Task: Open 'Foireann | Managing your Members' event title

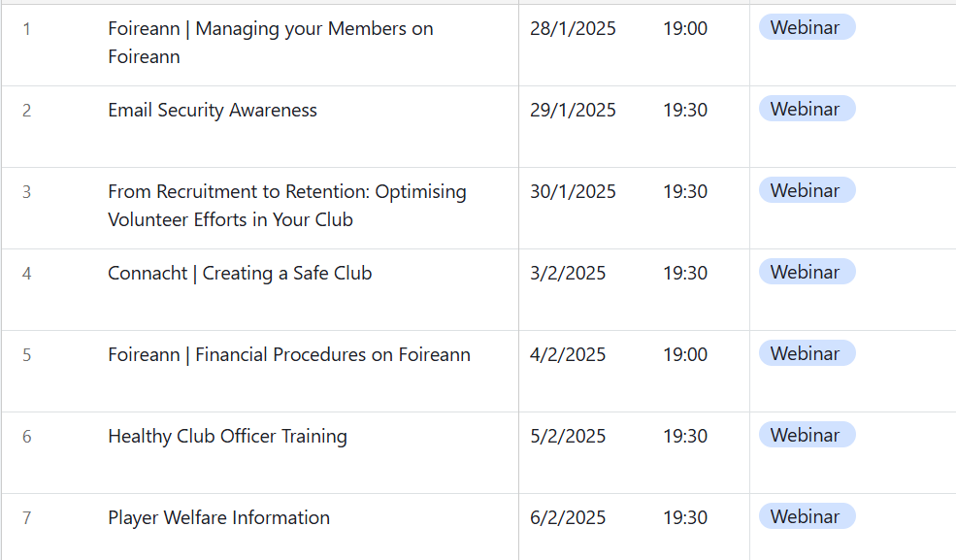Action: 271,43
